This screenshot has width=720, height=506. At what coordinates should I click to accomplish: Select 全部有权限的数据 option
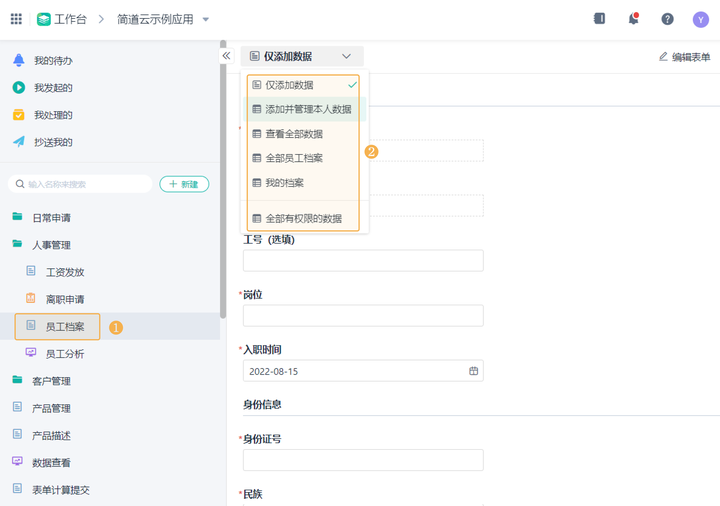[x=303, y=218]
